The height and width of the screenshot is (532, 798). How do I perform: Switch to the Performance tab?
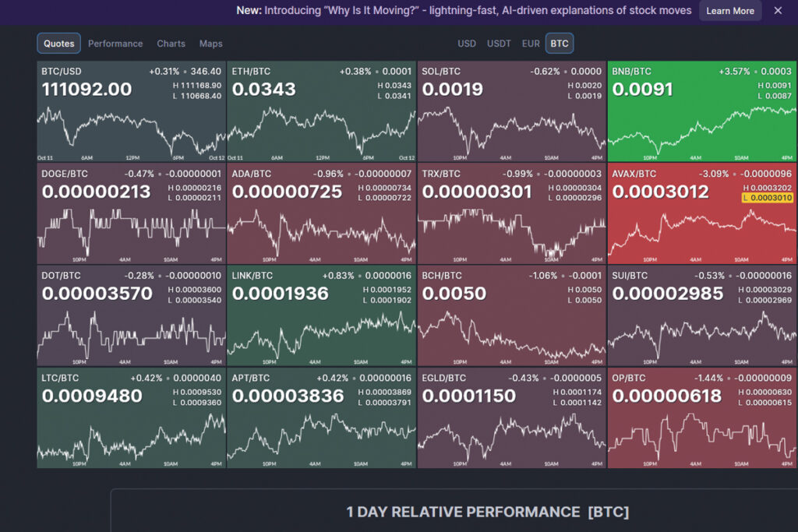(115, 44)
